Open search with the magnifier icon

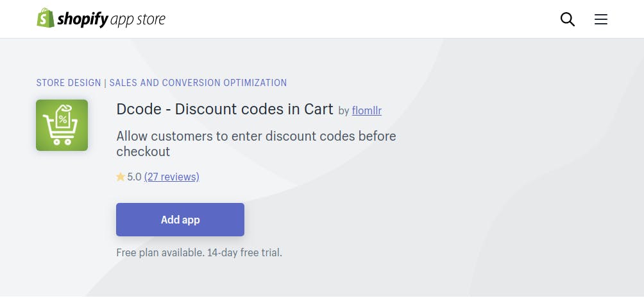(568, 19)
